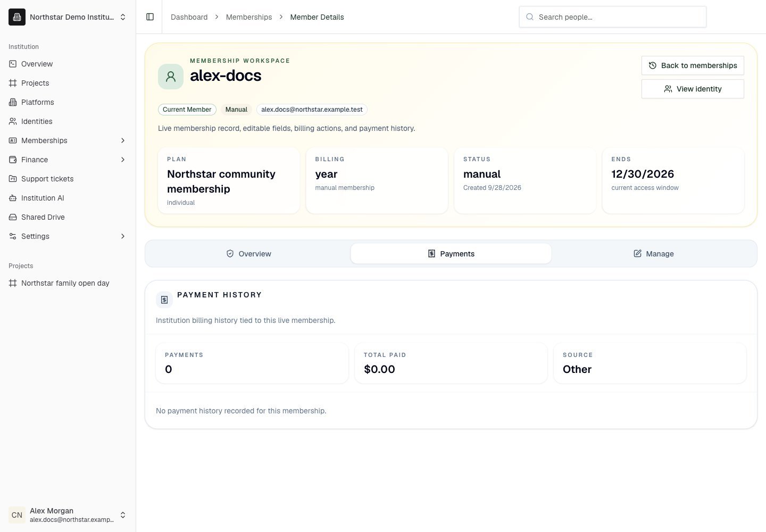Click the Memberships card icon
This screenshot has height=532, width=766.
[13, 140]
